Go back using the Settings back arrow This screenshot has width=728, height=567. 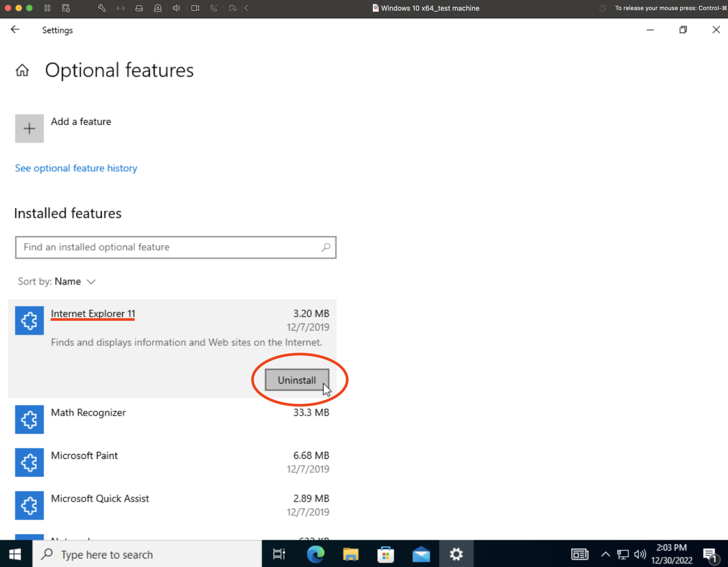[15, 30]
